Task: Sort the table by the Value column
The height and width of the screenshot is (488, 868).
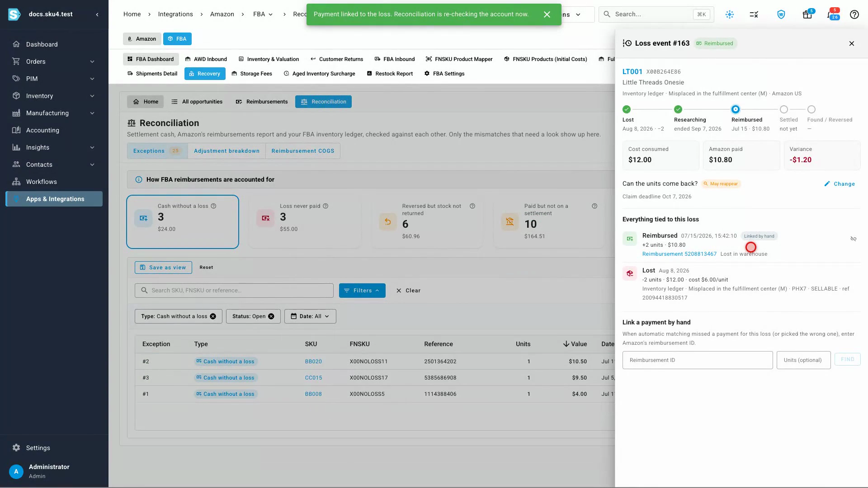Action: [x=575, y=344]
